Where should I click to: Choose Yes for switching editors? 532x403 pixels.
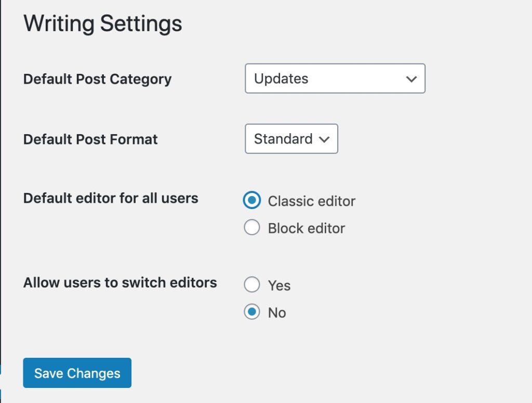(252, 284)
